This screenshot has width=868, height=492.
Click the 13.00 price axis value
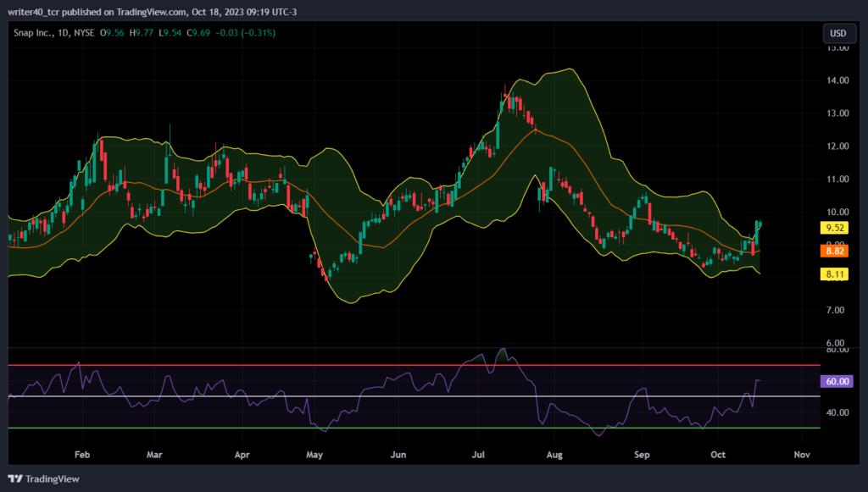837,113
